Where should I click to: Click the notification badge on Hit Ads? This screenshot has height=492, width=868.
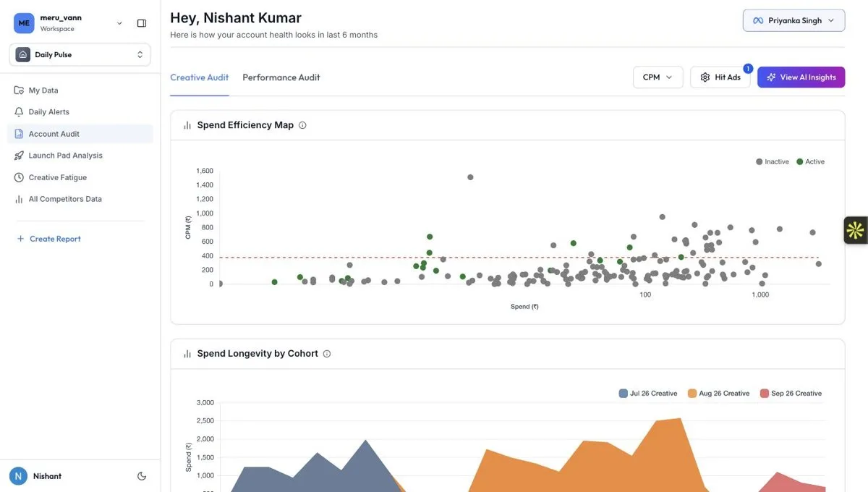748,69
